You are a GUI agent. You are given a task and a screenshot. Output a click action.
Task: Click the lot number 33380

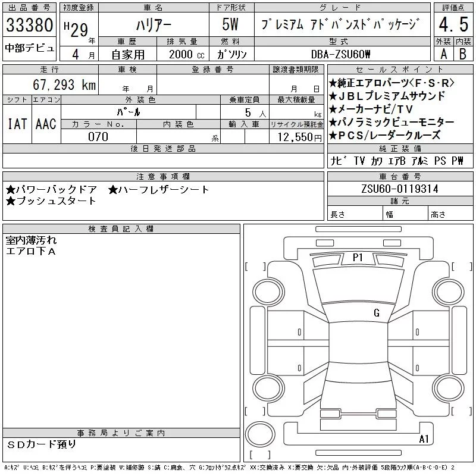(29, 24)
